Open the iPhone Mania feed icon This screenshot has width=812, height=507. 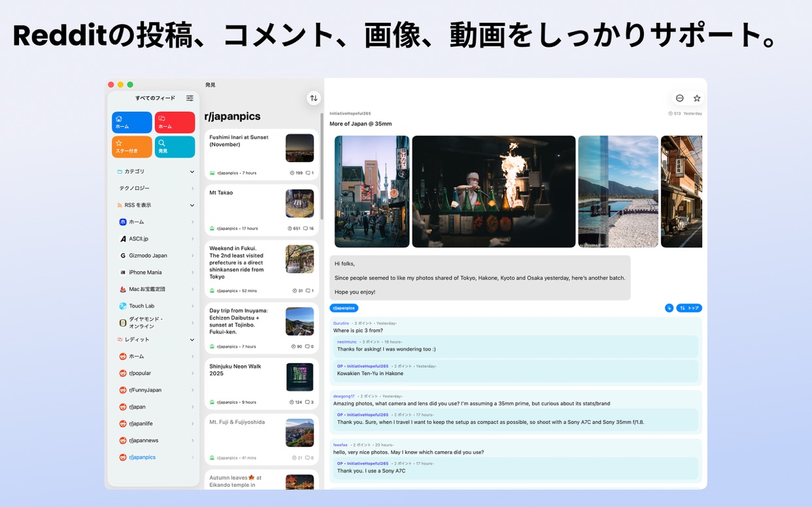124,272
